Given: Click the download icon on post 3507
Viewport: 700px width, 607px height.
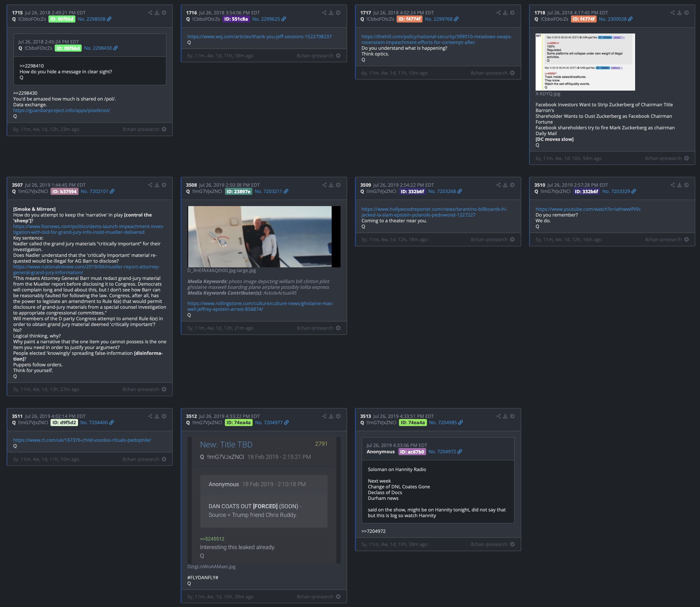Looking at the screenshot, I should pos(157,185).
